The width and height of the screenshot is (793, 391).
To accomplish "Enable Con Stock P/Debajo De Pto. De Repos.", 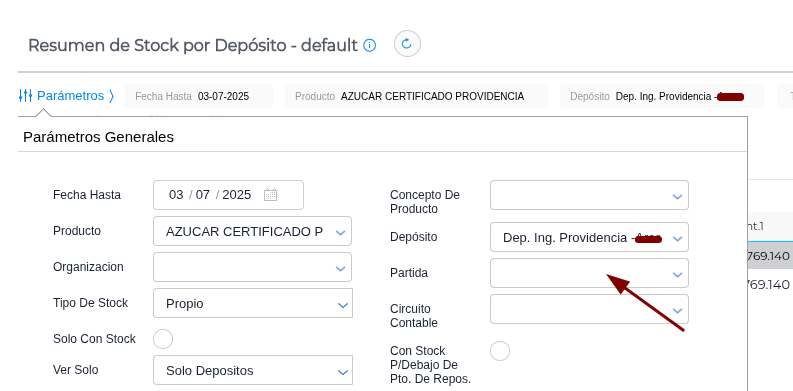I will [x=500, y=351].
